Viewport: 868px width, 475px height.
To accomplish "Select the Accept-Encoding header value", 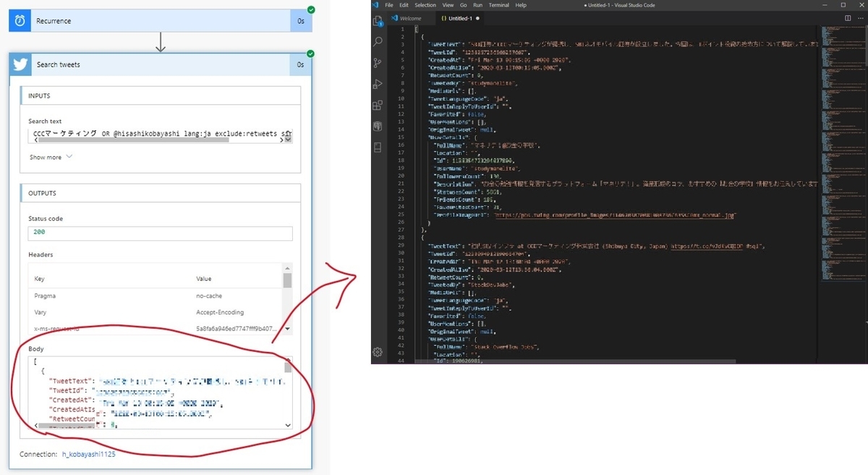I will pyautogui.click(x=220, y=313).
